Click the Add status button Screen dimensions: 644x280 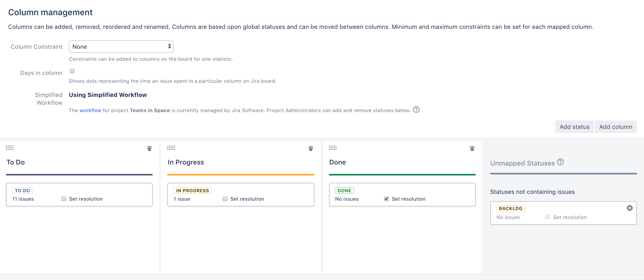(x=574, y=127)
